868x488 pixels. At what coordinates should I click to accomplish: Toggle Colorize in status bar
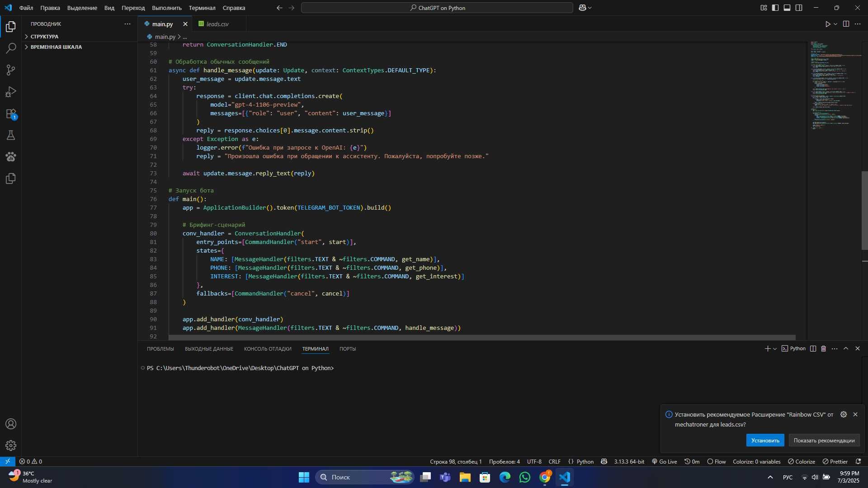802,461
